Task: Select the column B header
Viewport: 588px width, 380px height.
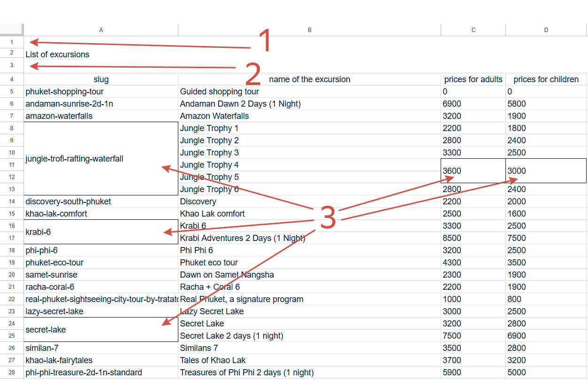Action: (x=309, y=30)
